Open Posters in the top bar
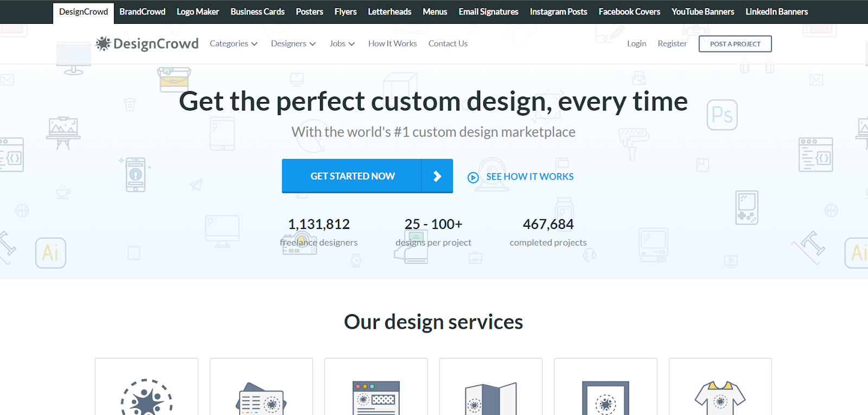 coord(310,12)
